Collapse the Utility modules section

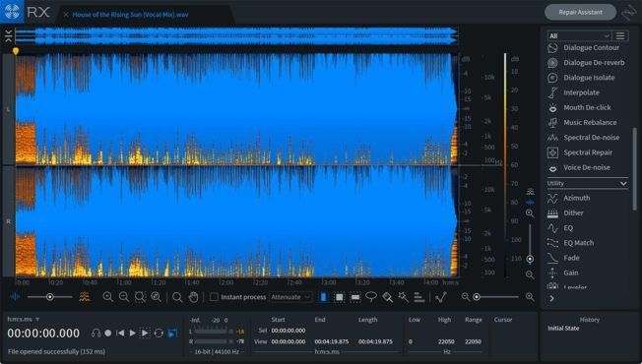click(623, 184)
